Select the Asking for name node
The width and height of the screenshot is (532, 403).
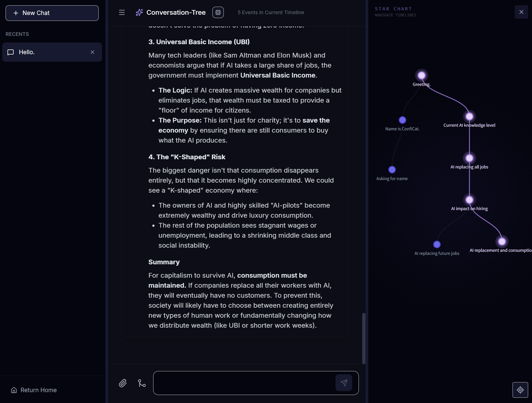[392, 170]
